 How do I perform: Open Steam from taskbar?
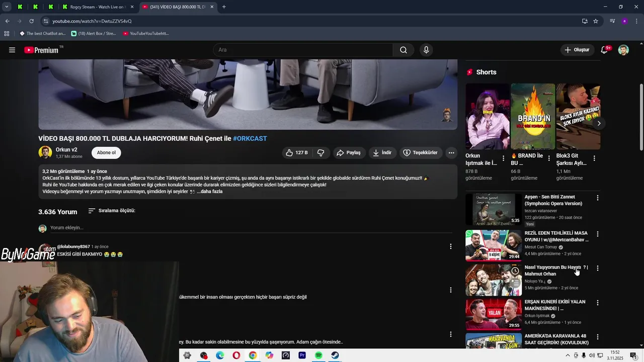335,355
